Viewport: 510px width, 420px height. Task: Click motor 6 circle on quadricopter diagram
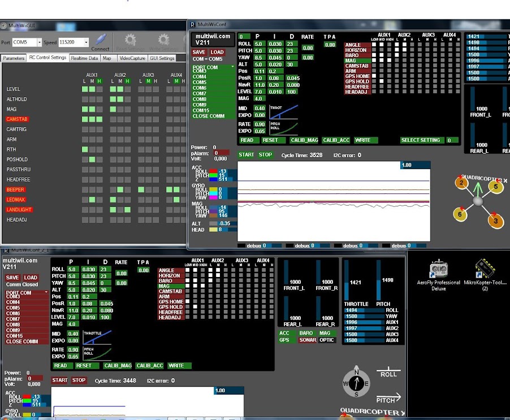460,214
